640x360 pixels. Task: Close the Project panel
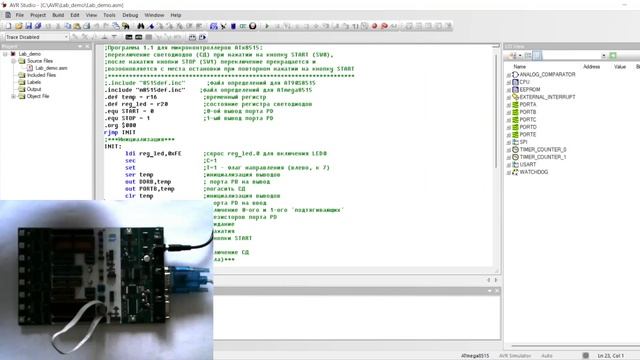click(87, 47)
